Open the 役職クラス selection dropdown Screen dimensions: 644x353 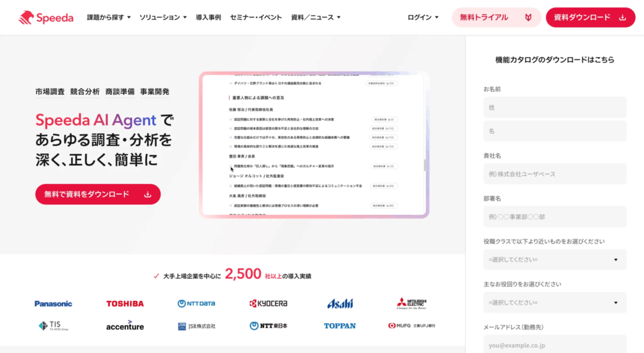tap(554, 259)
